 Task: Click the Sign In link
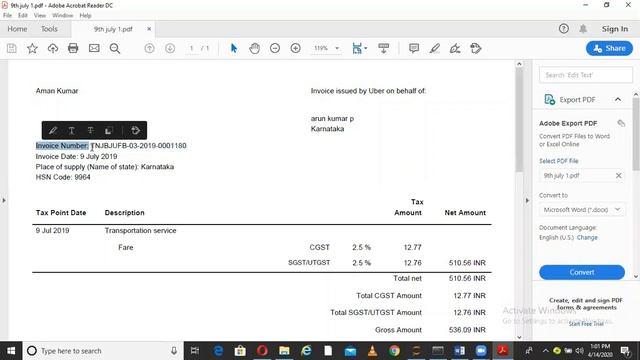(615, 29)
